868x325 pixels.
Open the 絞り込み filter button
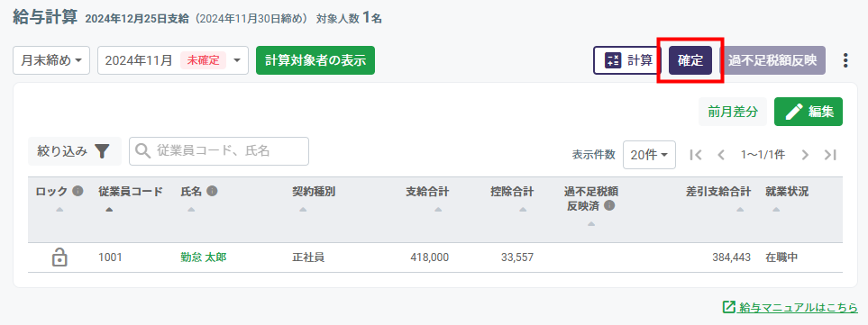(x=75, y=151)
